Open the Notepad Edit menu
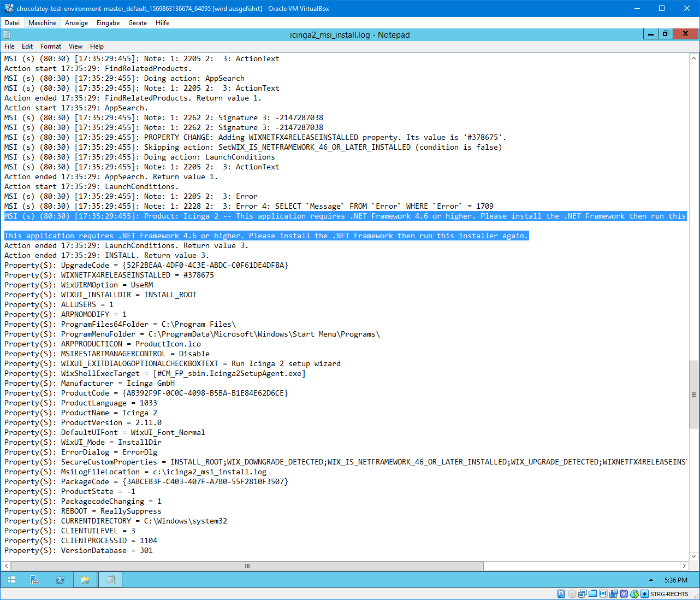The height and width of the screenshot is (600, 700). pyautogui.click(x=27, y=46)
